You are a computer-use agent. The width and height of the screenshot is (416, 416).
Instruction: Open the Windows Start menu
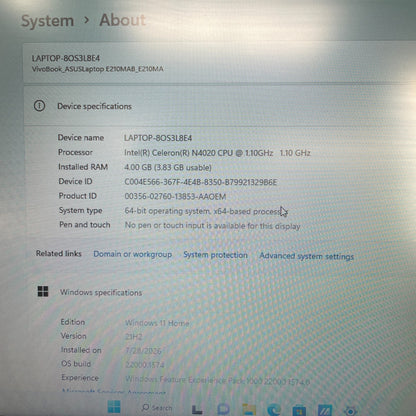pyautogui.click(x=114, y=407)
